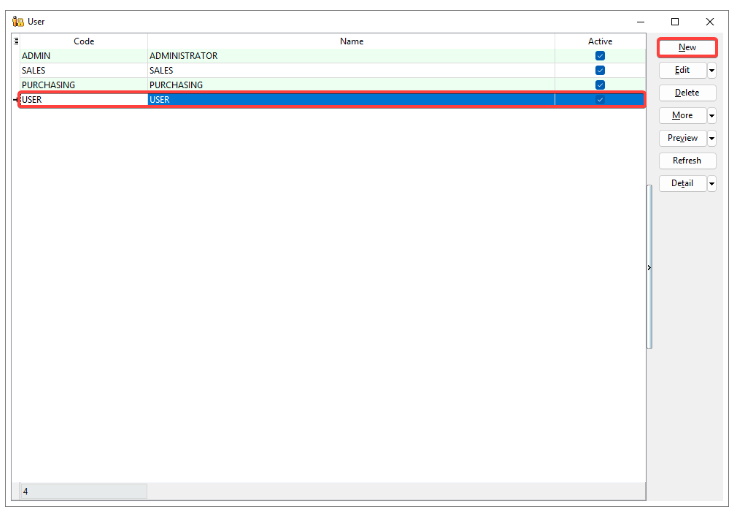Open the More dropdown arrow
This screenshot has width=736, height=515.
coord(712,116)
